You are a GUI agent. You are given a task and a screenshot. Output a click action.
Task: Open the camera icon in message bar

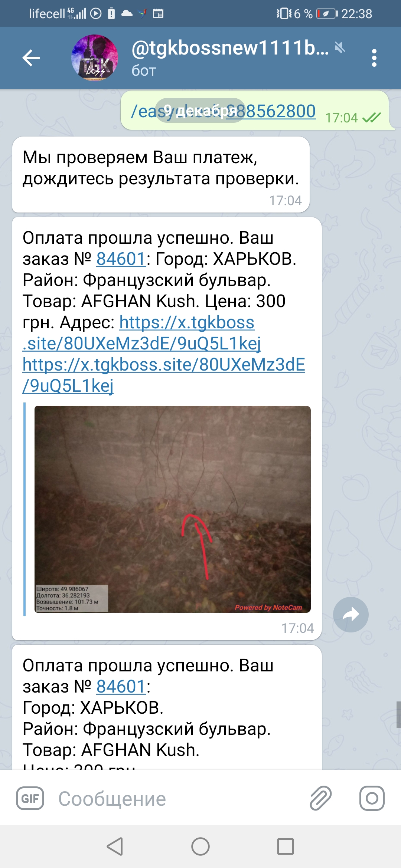(372, 798)
